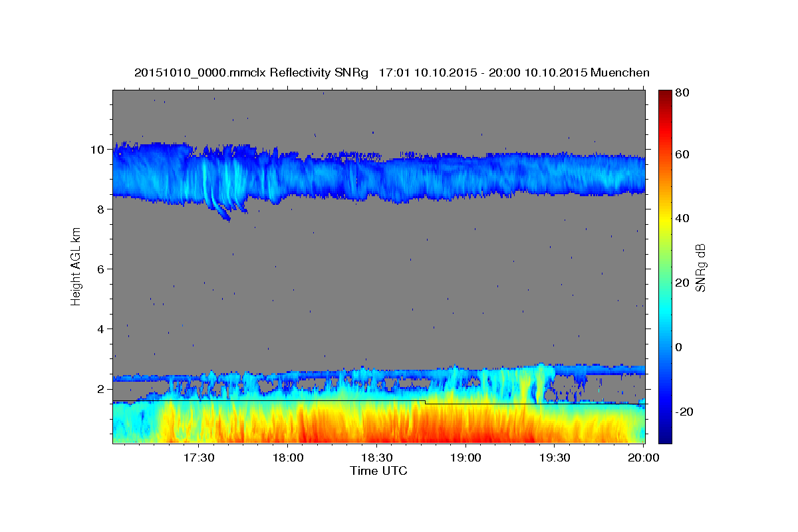This screenshot has width=798, height=532.
Task: Click the 19:00 time tick label
Action: 466,458
